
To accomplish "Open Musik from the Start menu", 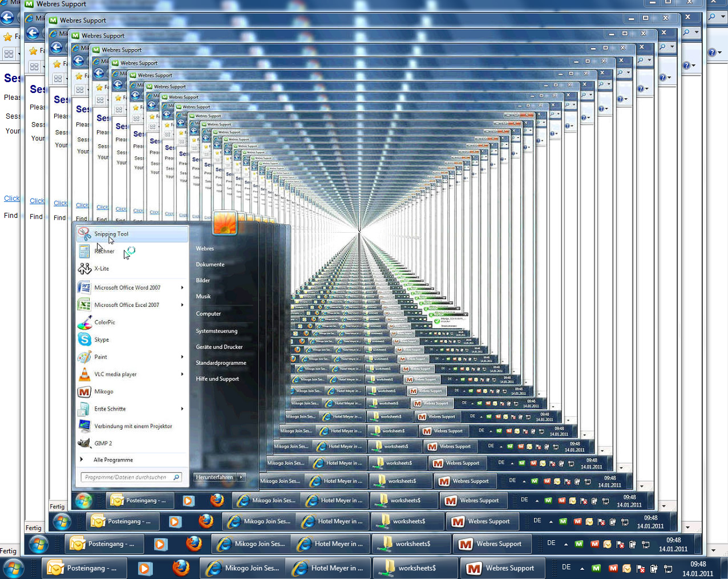I will click(203, 297).
